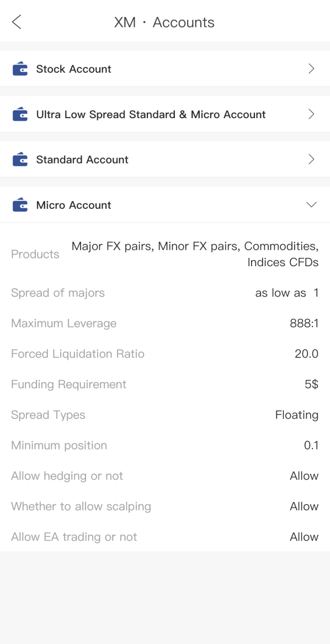Viewport: 330px width, 644px height.
Task: Open the Stock Account row
Action: pos(165,69)
